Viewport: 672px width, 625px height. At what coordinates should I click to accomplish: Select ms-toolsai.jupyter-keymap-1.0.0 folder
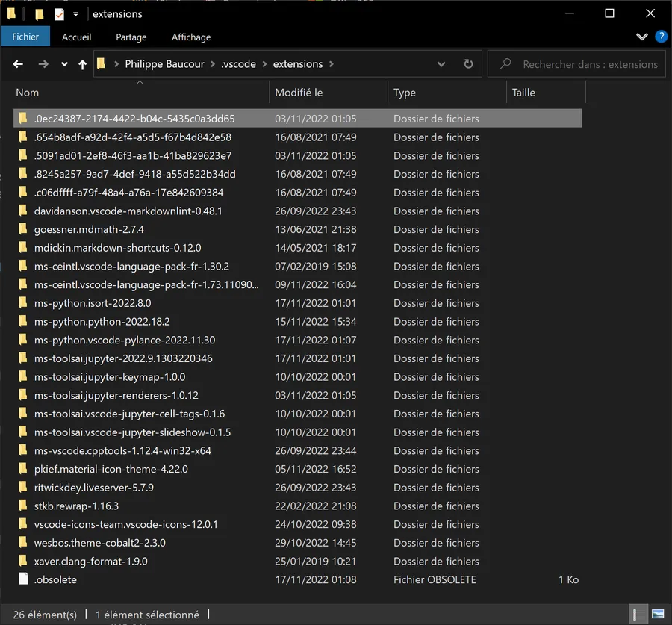tap(110, 377)
